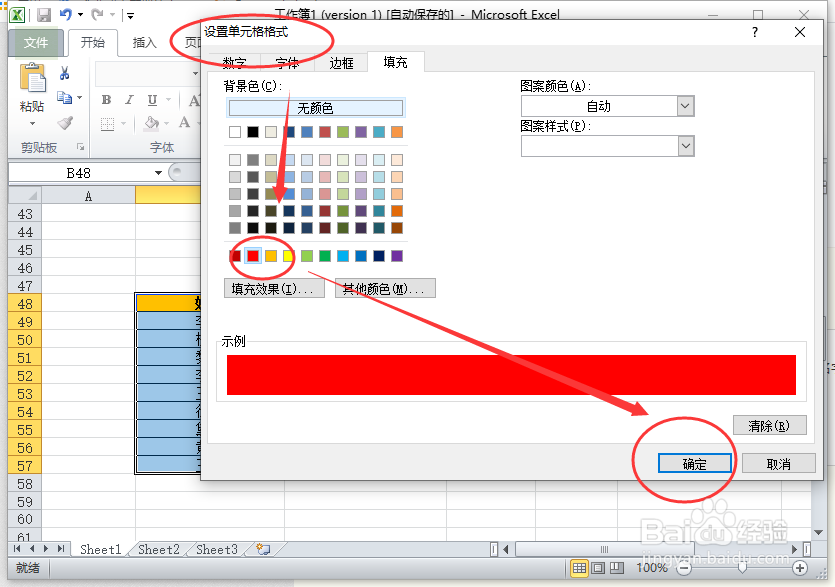The image size is (835, 587).
Task: Switch to Page Layout view in status bar
Action: [598, 568]
